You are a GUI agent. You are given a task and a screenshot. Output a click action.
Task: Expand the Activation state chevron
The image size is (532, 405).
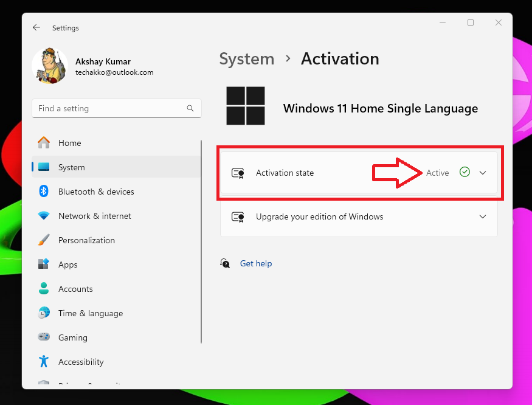(x=483, y=173)
